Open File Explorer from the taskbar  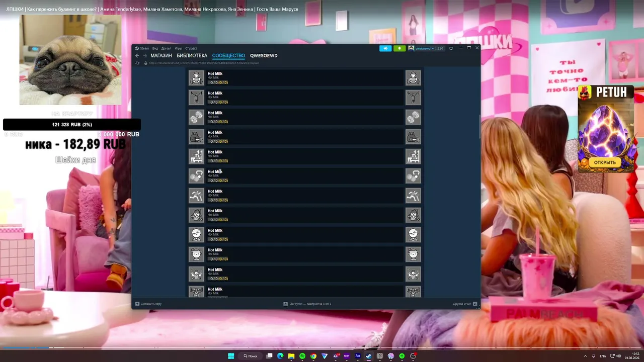[x=291, y=356]
